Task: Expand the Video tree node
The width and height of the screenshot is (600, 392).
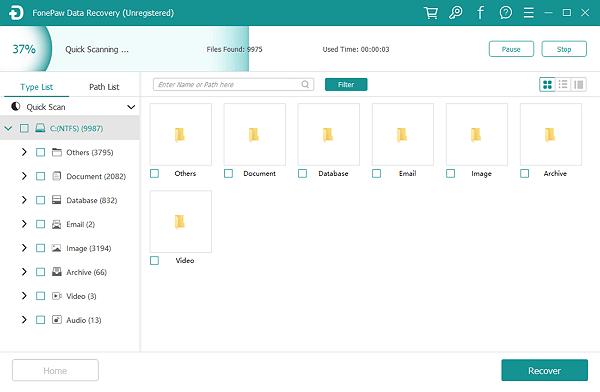Action: (x=24, y=296)
